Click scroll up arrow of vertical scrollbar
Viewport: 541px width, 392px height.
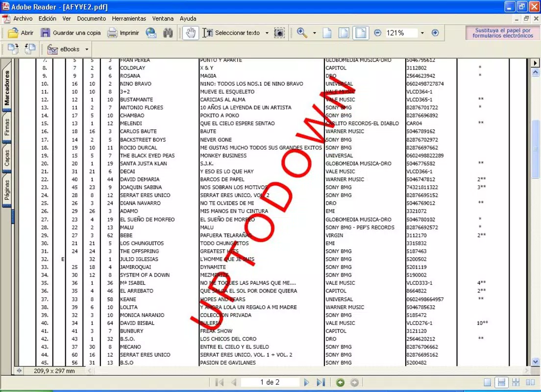[x=535, y=72]
